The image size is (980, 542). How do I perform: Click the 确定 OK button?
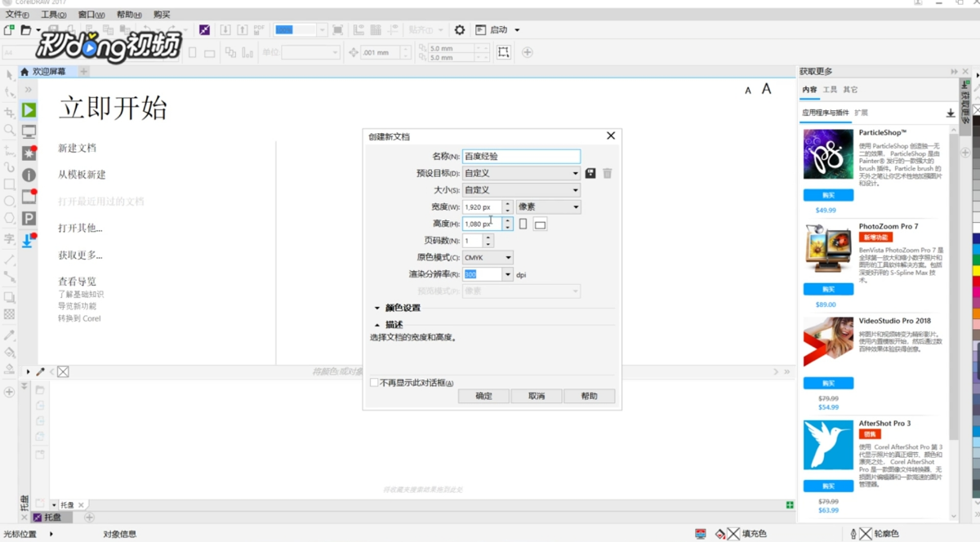[484, 396]
